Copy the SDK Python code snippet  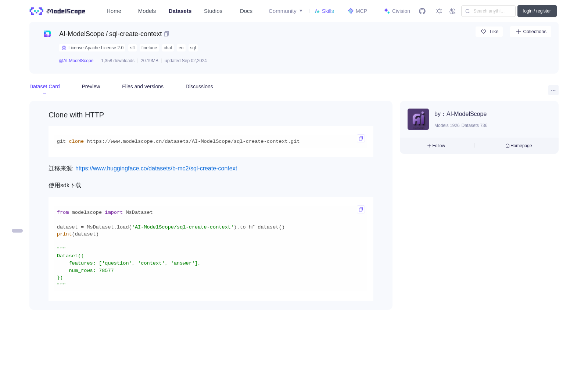pyautogui.click(x=361, y=209)
